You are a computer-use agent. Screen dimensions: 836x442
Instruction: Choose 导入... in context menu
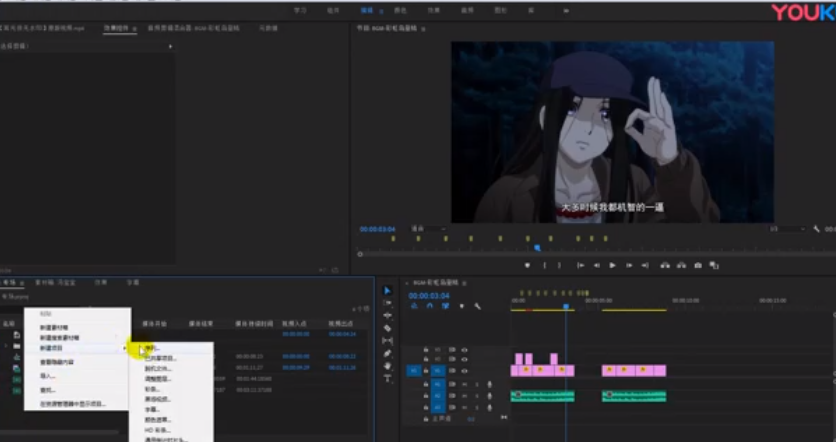click(x=47, y=376)
